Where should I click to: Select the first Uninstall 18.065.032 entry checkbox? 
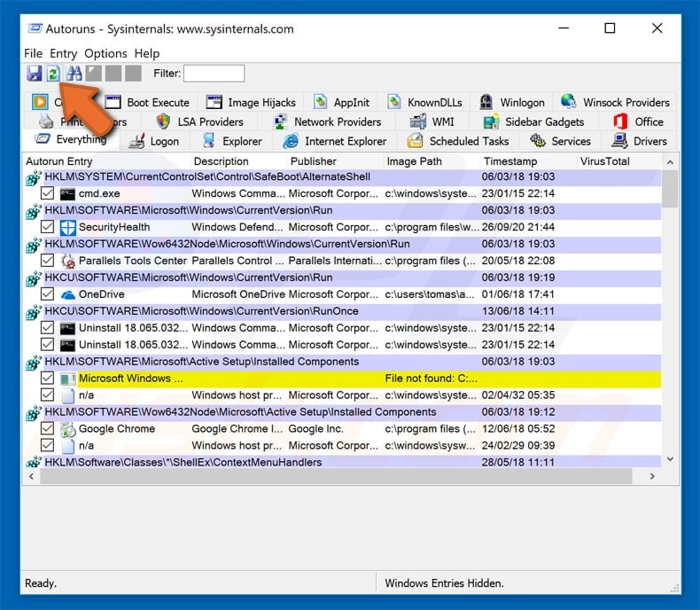47,328
